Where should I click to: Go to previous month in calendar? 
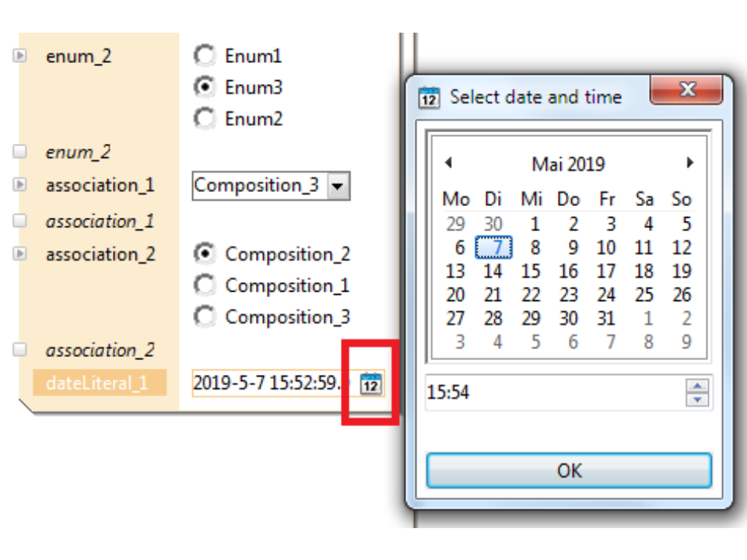(448, 163)
